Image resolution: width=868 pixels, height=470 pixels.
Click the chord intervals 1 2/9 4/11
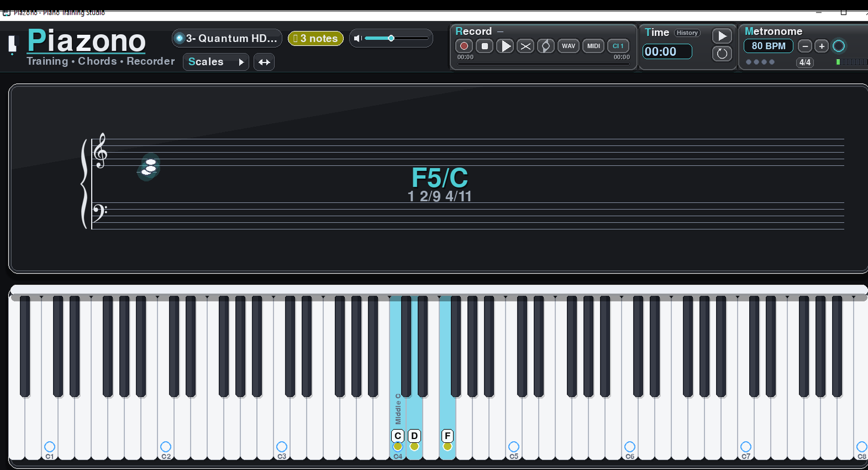point(439,196)
